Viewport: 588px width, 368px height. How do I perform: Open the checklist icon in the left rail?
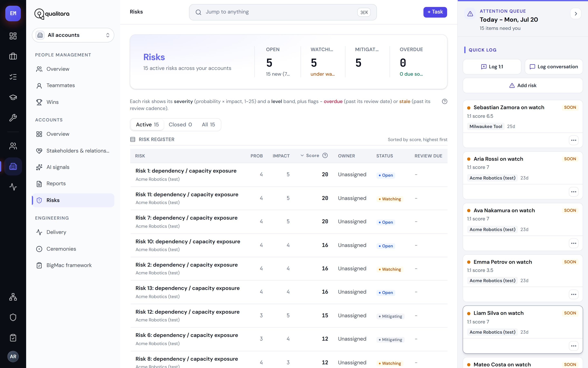point(13,77)
